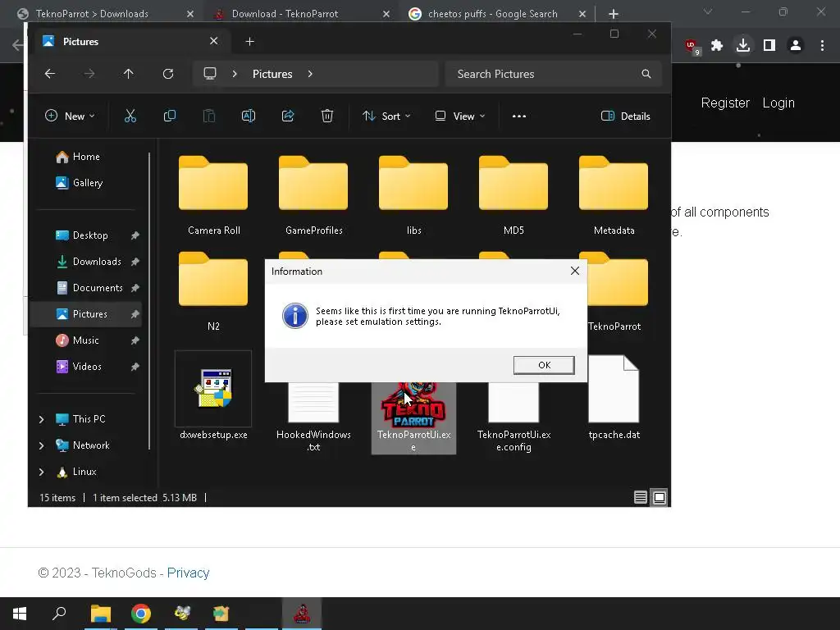Open the Windows Start menu
840x630 pixels.
(20, 614)
